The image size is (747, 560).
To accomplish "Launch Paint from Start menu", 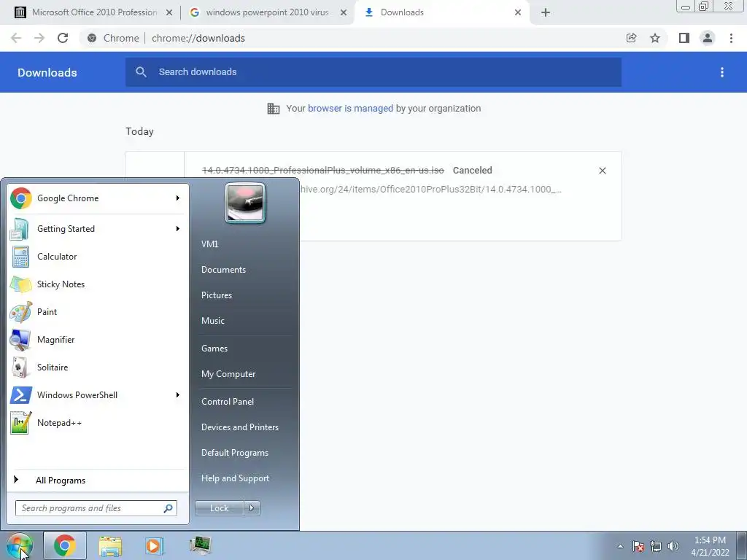I will point(98,312).
